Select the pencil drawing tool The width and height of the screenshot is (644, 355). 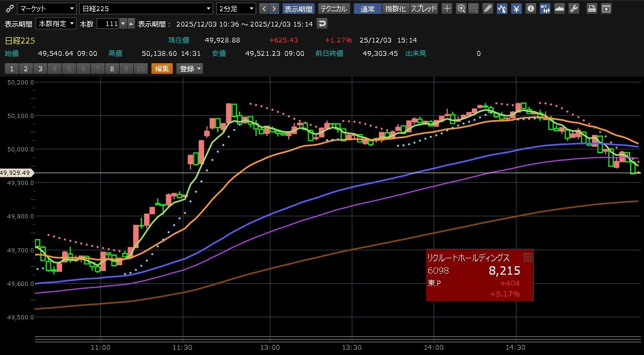pyautogui.click(x=489, y=9)
